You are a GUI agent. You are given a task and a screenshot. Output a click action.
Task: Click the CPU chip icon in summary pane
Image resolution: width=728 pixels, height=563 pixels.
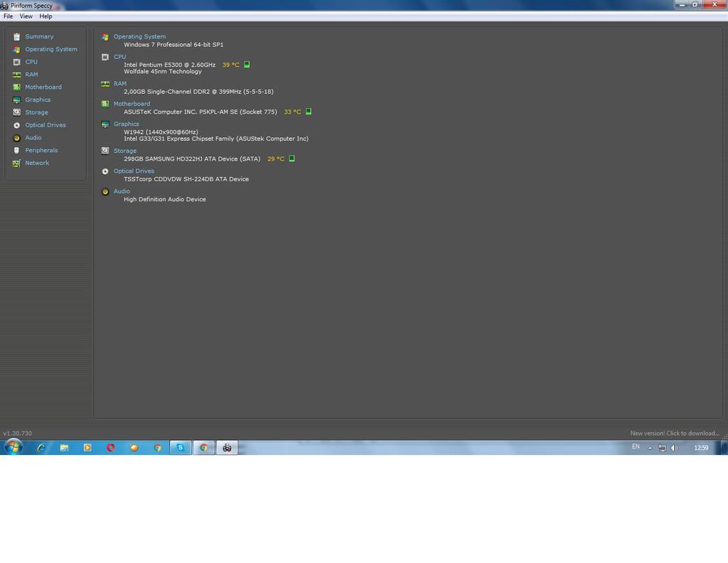point(105,57)
